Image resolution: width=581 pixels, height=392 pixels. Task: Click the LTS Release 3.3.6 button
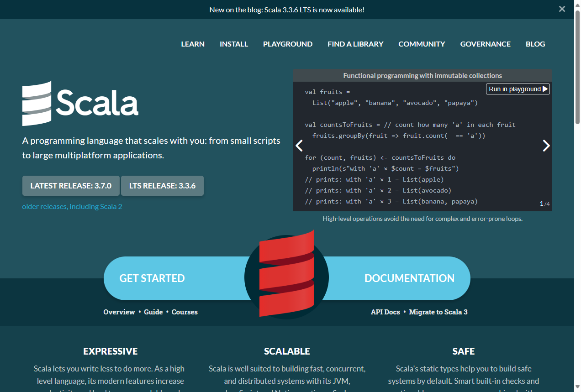pos(162,186)
